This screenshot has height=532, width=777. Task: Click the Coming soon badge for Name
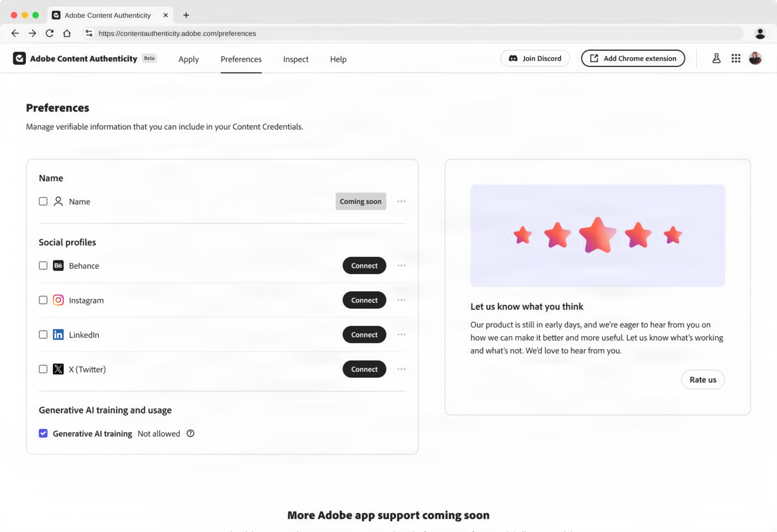click(x=361, y=201)
